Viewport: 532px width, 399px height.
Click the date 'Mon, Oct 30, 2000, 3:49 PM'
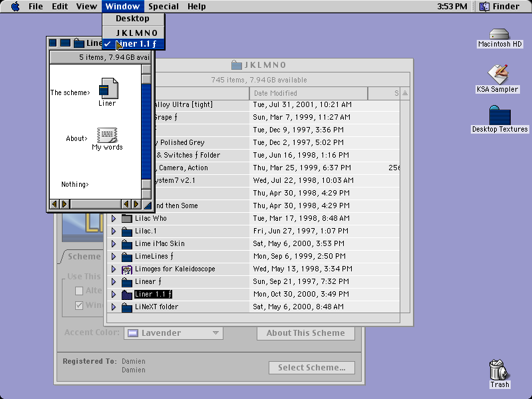coord(301,294)
